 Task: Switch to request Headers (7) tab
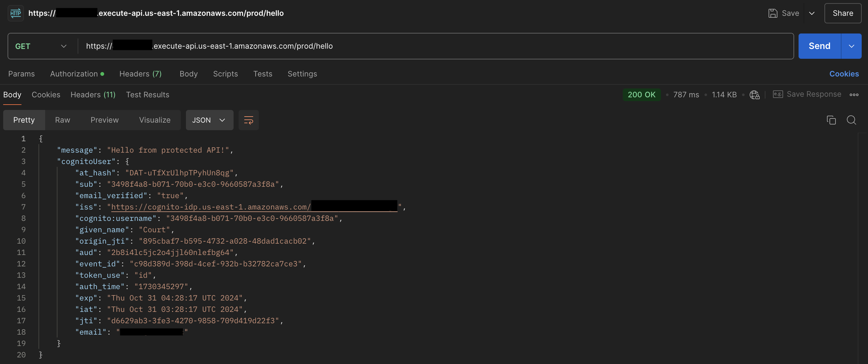140,74
